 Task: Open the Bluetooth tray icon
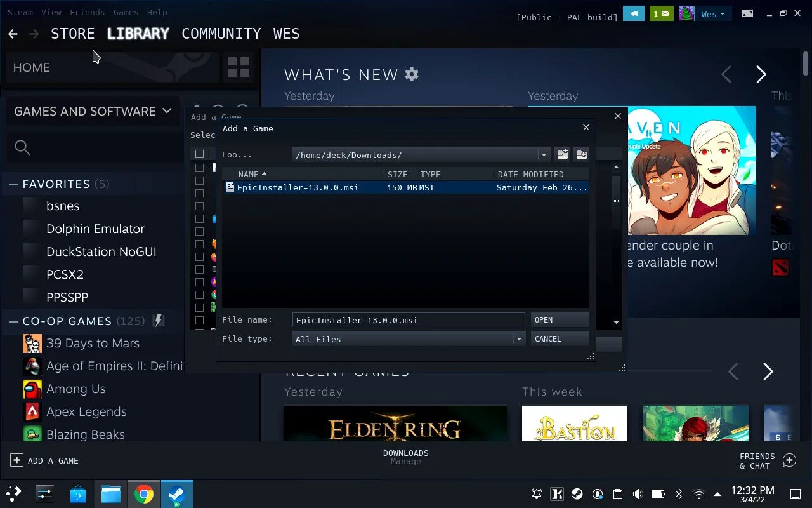pos(678,494)
